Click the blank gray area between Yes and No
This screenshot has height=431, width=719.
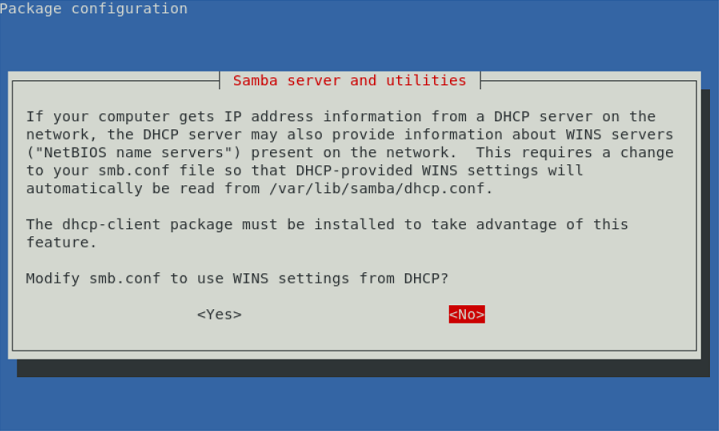(x=345, y=315)
